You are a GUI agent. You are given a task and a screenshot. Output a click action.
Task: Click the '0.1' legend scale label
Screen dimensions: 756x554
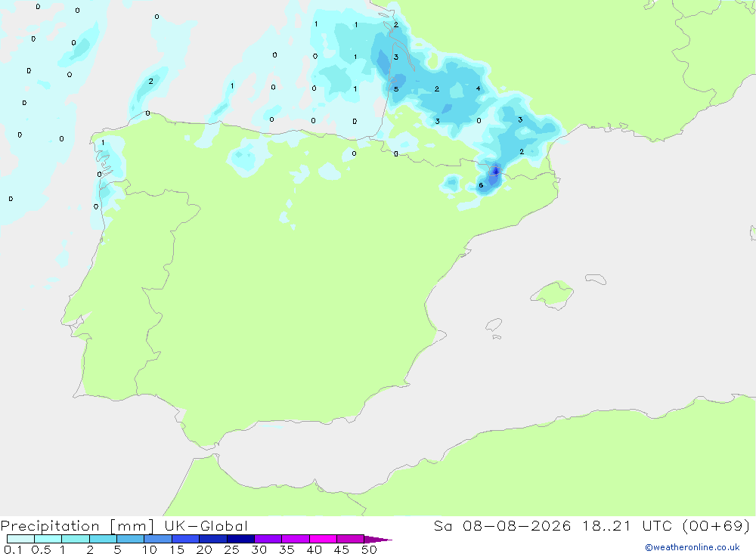tap(13, 549)
